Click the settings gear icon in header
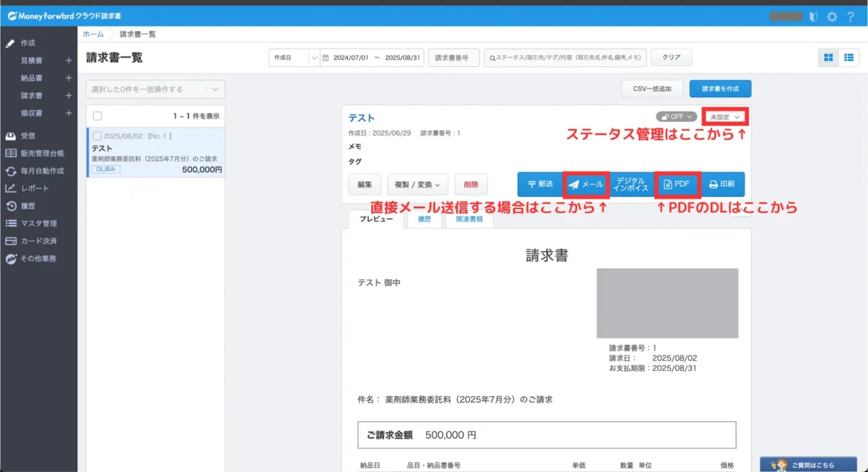This screenshot has width=868, height=472. [x=832, y=16]
